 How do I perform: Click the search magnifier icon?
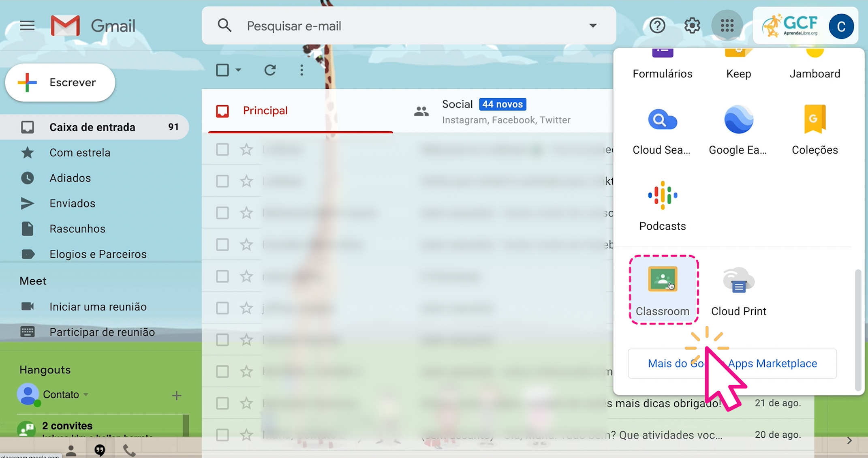(x=224, y=26)
